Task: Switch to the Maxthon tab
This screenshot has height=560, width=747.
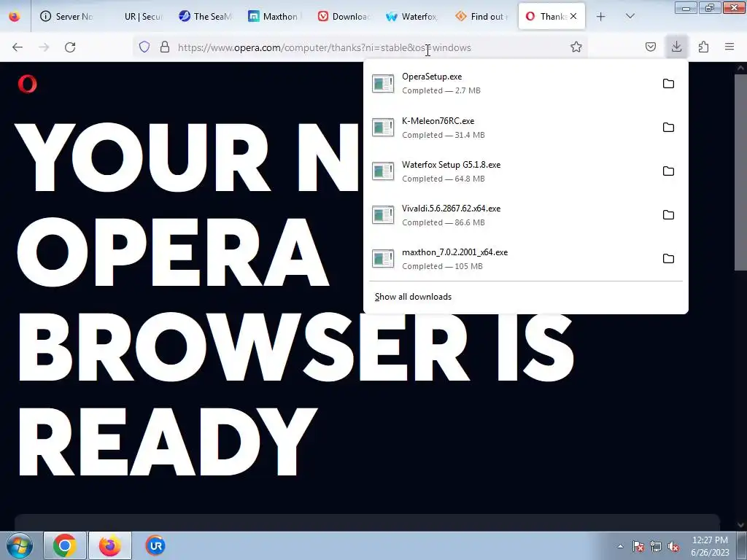Action: click(275, 16)
